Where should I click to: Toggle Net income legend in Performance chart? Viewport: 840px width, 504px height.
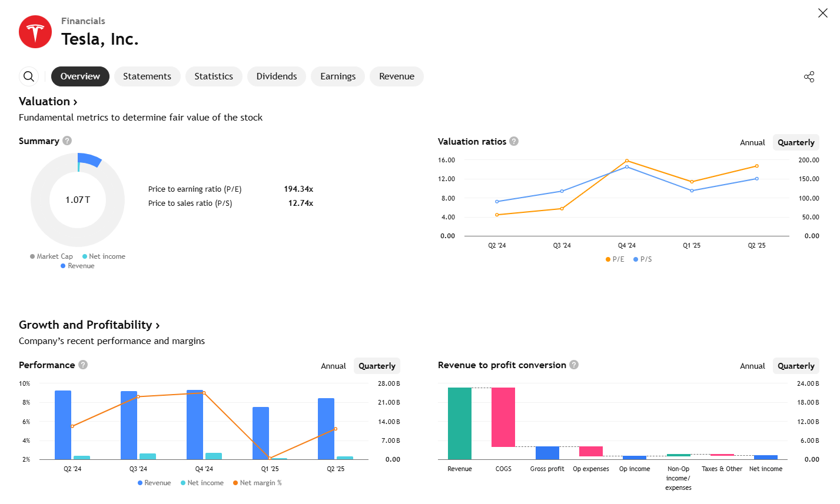pyautogui.click(x=202, y=483)
